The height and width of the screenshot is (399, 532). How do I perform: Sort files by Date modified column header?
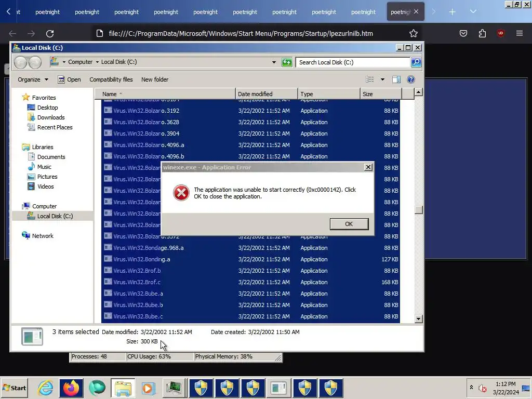[x=267, y=94]
